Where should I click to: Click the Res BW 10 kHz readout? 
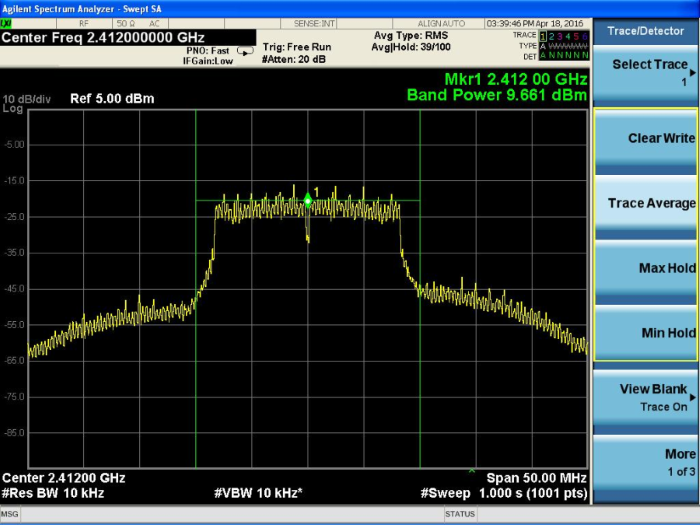click(x=53, y=493)
